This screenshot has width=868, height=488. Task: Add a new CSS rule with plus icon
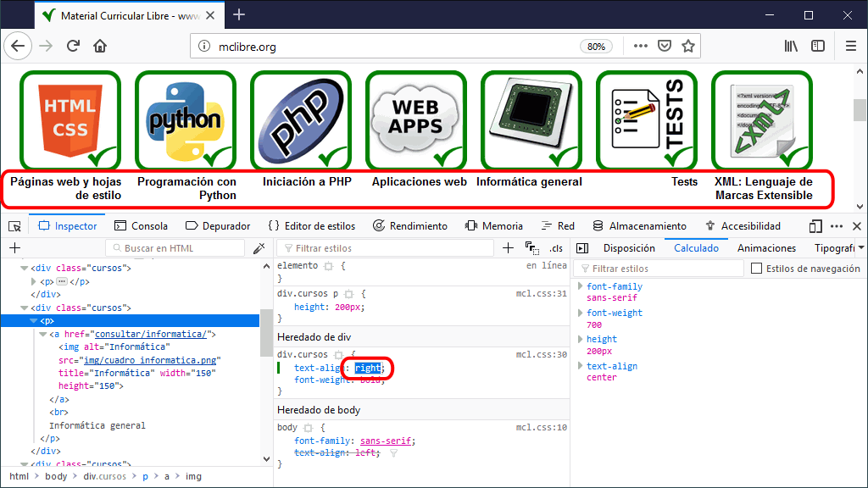click(509, 248)
